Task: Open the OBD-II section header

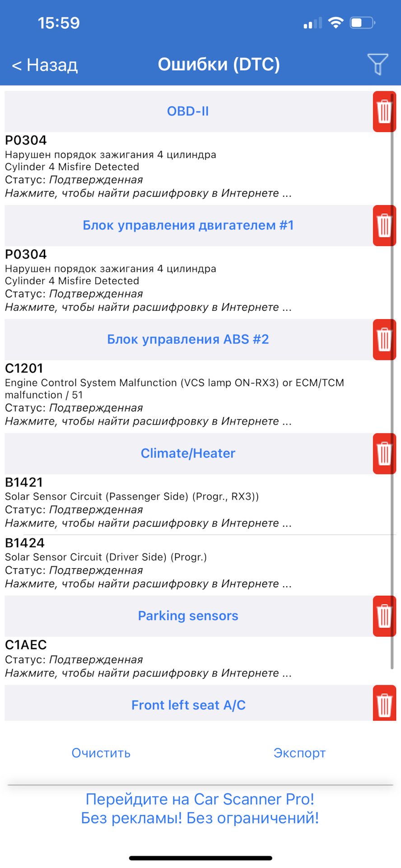Action: click(x=188, y=111)
